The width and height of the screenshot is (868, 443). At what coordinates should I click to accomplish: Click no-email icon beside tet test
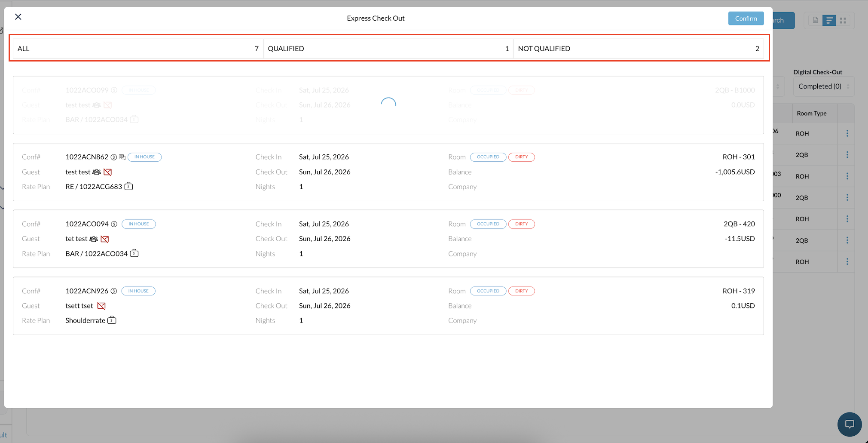tap(104, 239)
